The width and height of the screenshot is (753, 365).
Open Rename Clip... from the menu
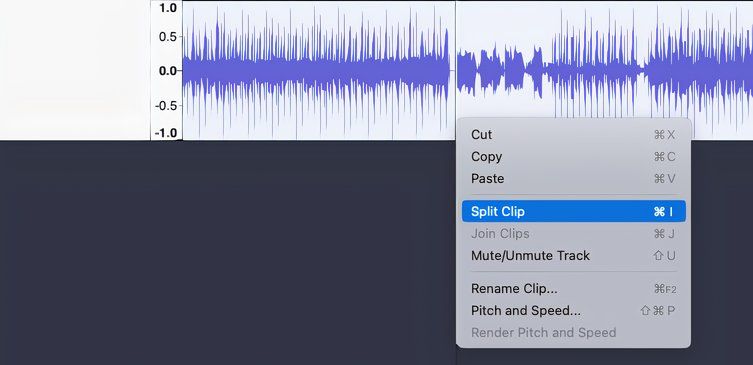[x=573, y=289]
